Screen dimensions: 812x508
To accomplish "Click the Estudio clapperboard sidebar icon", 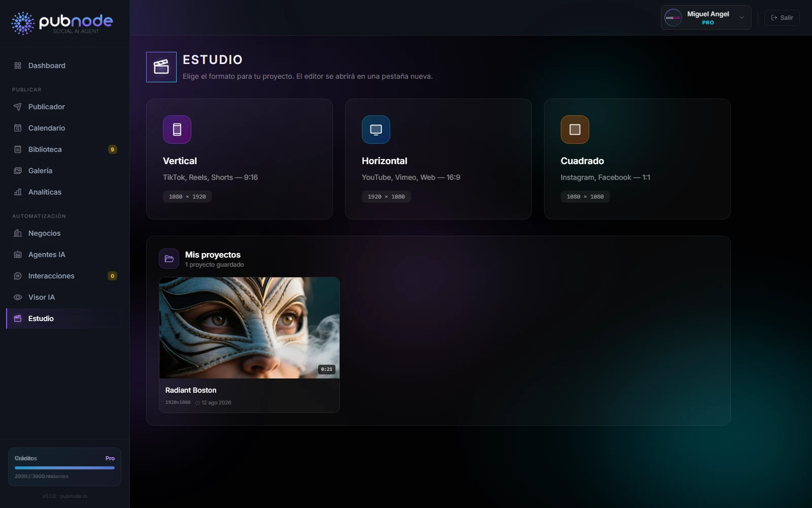I will point(18,319).
